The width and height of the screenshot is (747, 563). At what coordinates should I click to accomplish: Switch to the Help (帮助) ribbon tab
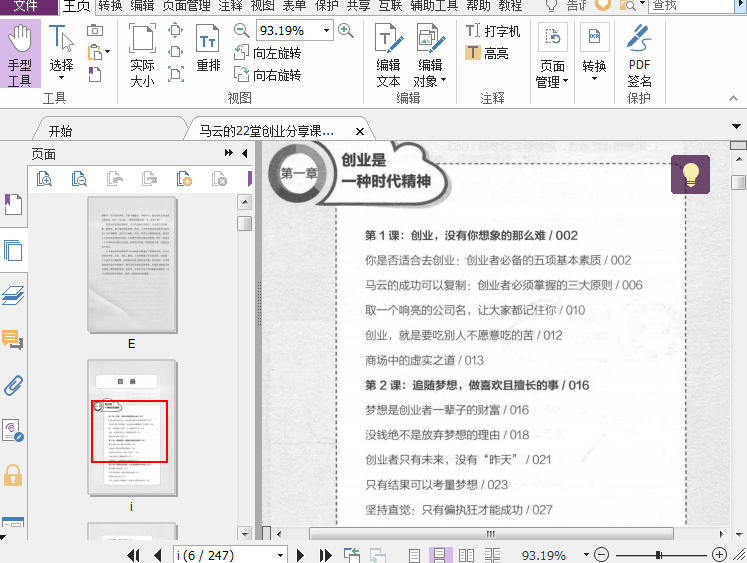478,6
